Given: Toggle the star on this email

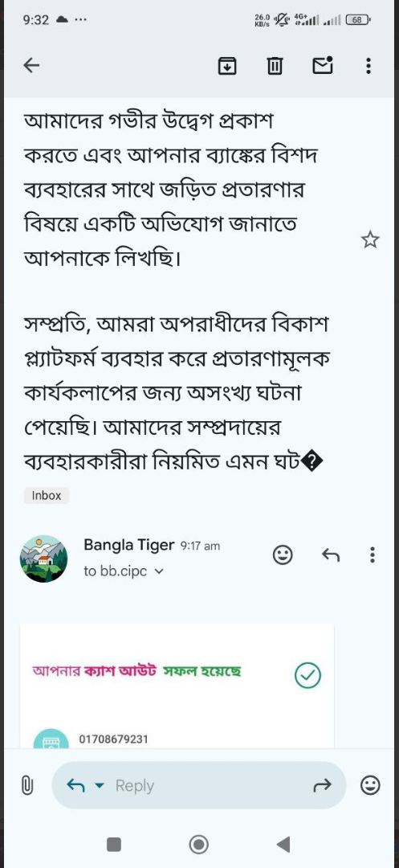Looking at the screenshot, I should 370,240.
